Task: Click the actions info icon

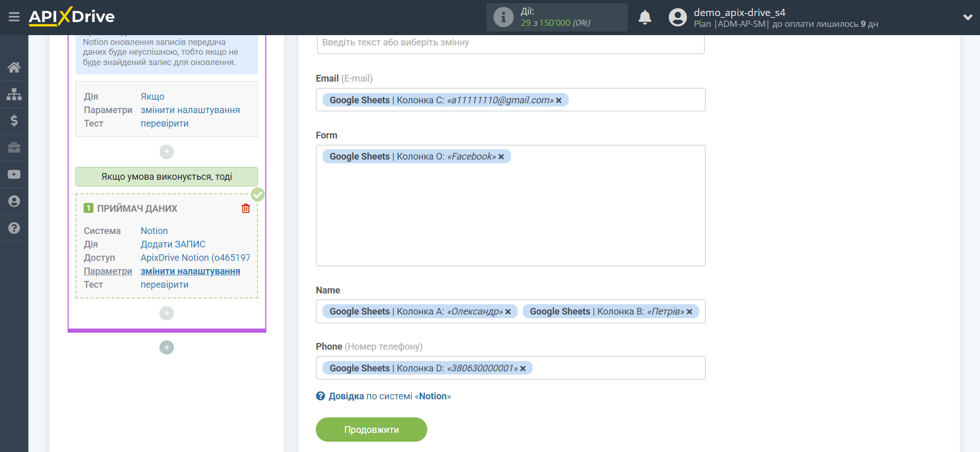Action: pos(503,17)
